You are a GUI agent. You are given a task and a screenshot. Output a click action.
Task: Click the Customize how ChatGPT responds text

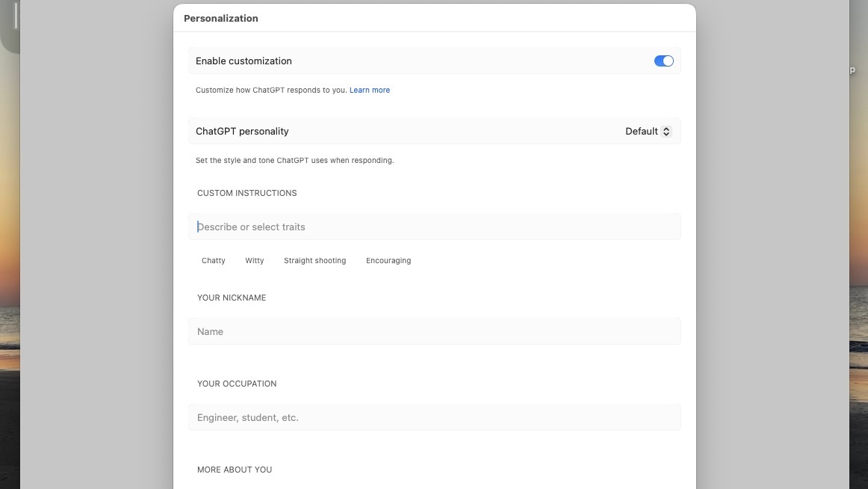click(271, 90)
